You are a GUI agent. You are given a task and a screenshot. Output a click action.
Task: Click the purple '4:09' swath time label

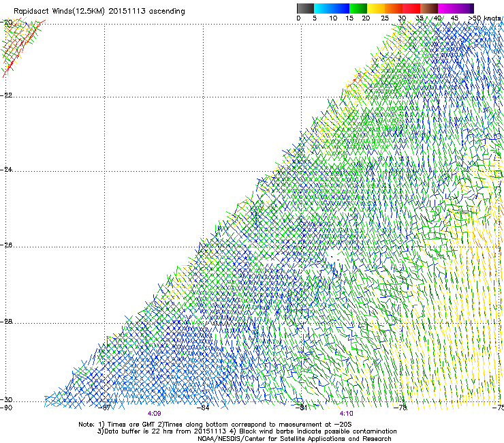pos(155,414)
